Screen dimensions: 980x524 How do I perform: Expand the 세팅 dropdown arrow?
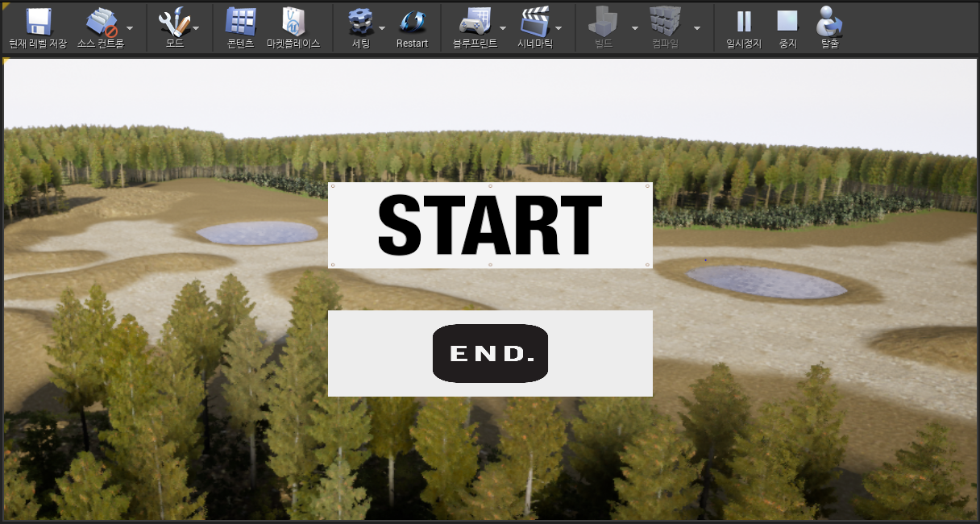(382, 27)
